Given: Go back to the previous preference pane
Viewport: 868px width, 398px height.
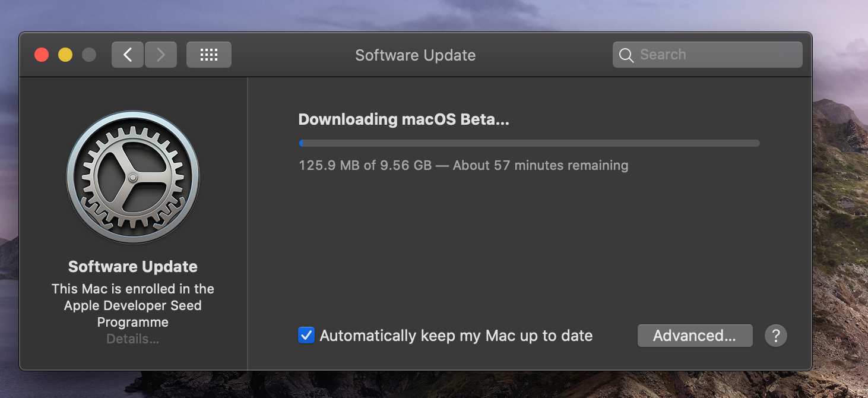Looking at the screenshot, I should click(x=128, y=55).
